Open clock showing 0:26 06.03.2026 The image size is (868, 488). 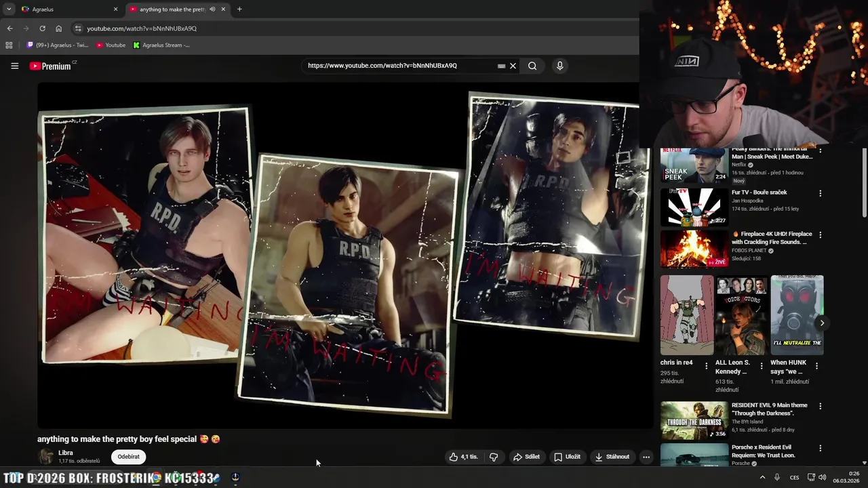(846, 477)
